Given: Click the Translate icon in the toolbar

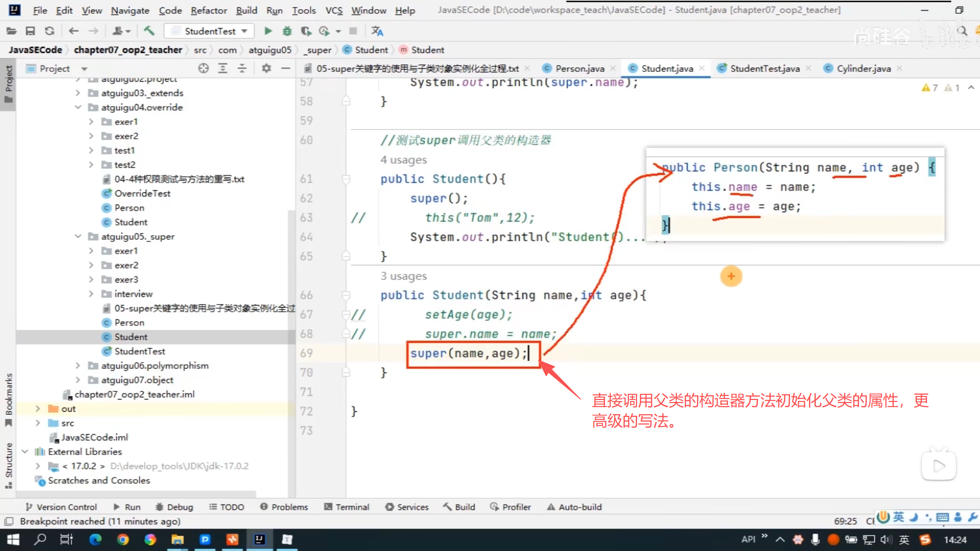Looking at the screenshot, I should 377,31.
